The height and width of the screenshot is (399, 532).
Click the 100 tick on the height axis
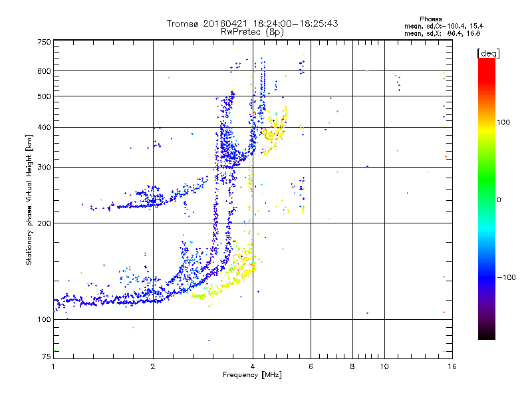point(44,319)
